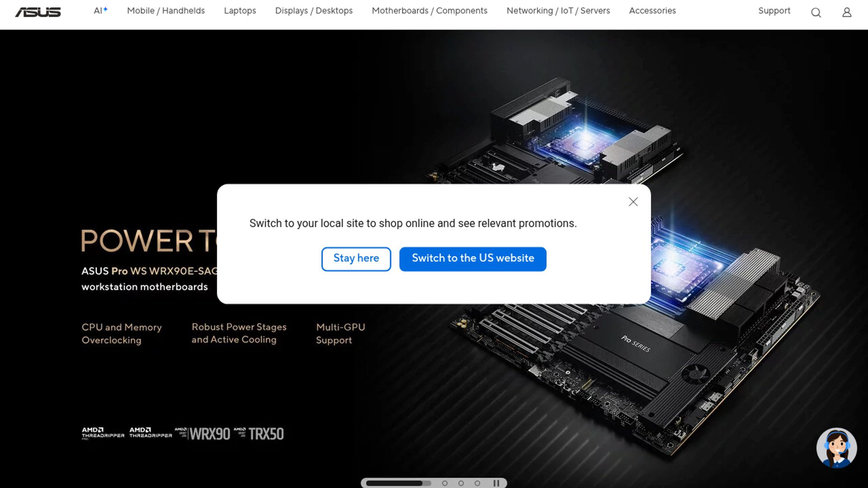Click Switch to the US website
This screenshot has height=488, width=868.
(473, 259)
